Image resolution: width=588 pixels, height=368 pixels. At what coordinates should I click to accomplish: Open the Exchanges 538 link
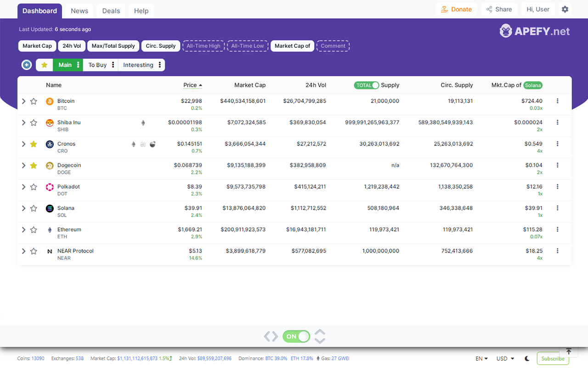pos(68,358)
